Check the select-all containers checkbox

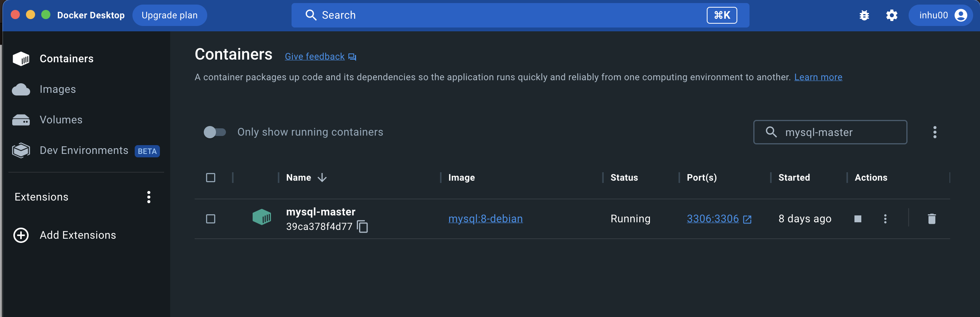(211, 178)
